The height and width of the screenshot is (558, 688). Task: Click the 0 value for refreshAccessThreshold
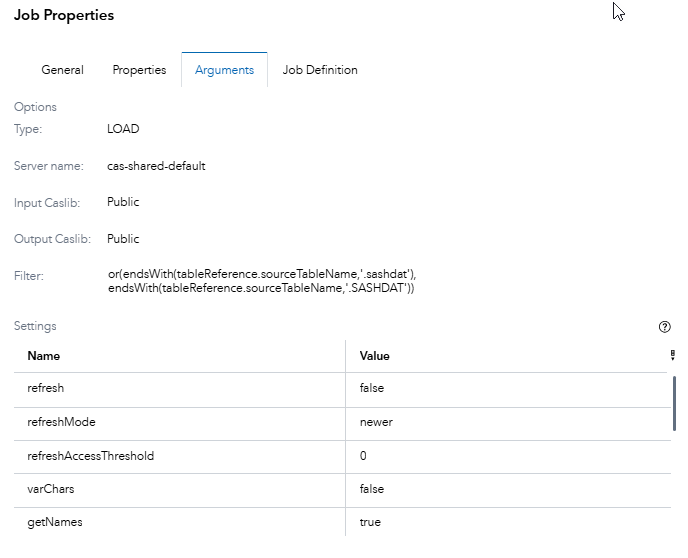click(x=363, y=456)
